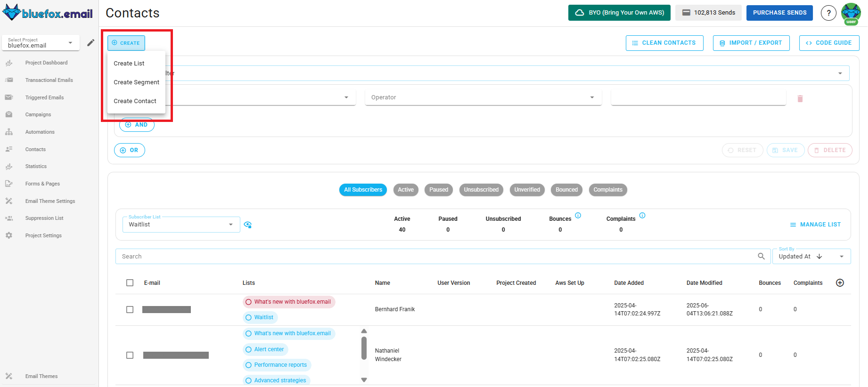Open IMPORT / EXPORT
This screenshot has height=387, width=868.
[x=751, y=43]
